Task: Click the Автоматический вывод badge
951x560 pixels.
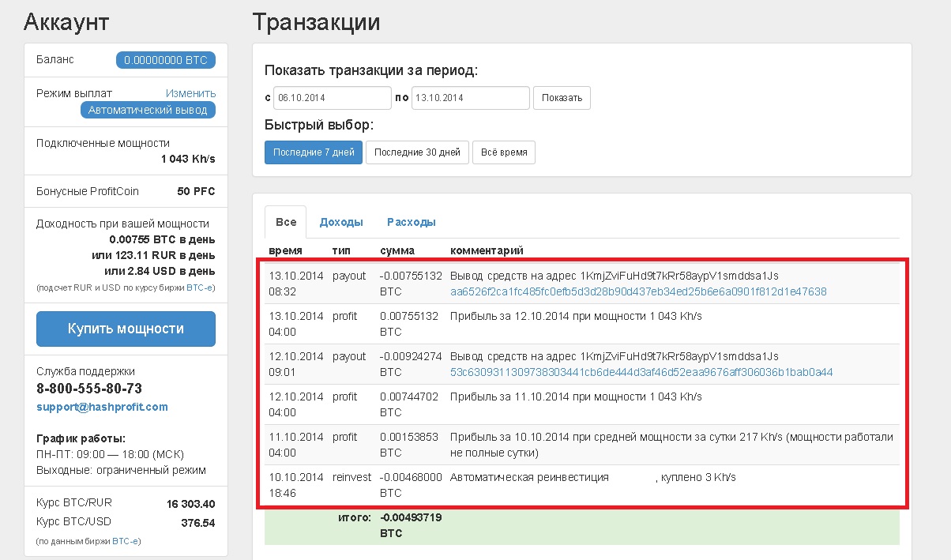Action: 148,110
